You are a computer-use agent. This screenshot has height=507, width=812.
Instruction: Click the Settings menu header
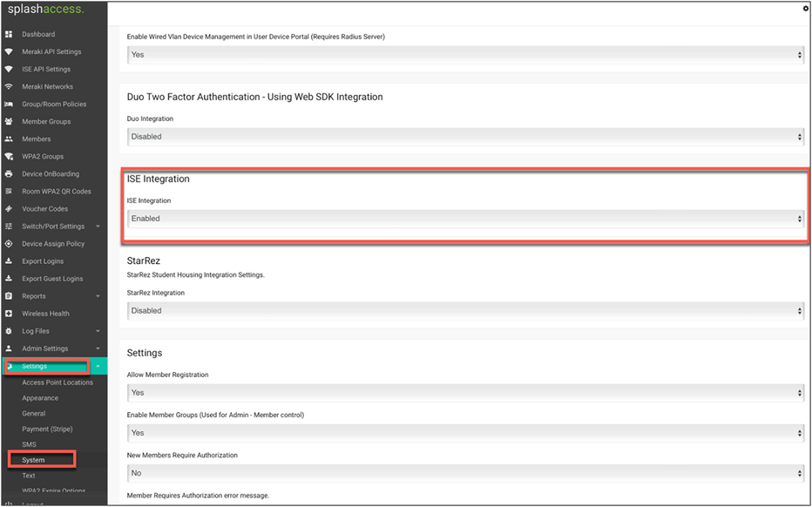tap(54, 366)
